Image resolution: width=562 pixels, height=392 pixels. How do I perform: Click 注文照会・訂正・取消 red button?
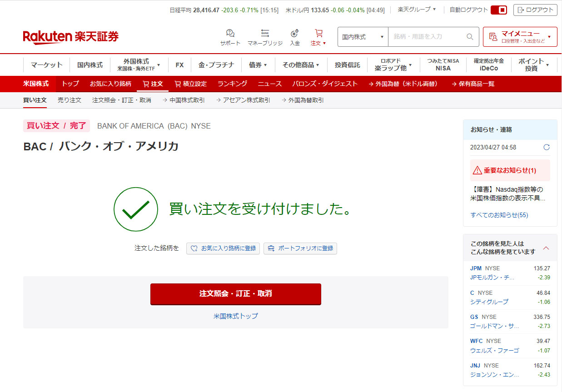pyautogui.click(x=235, y=293)
